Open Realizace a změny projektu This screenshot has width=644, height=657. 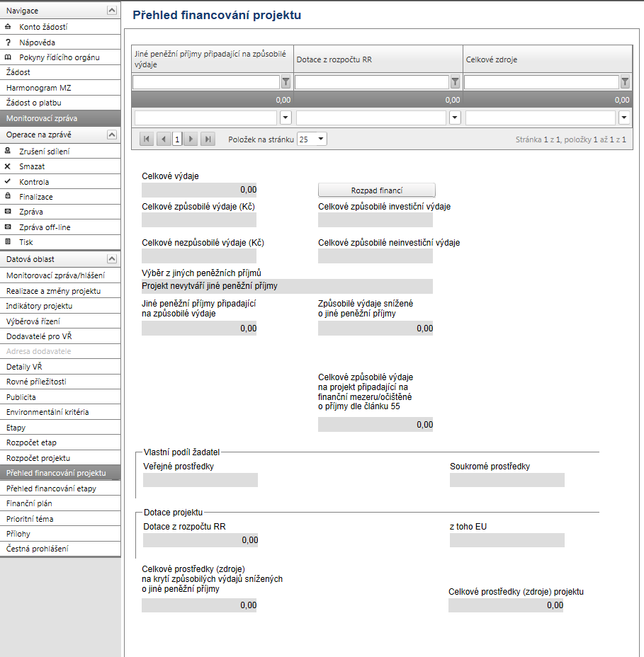pos(60,291)
